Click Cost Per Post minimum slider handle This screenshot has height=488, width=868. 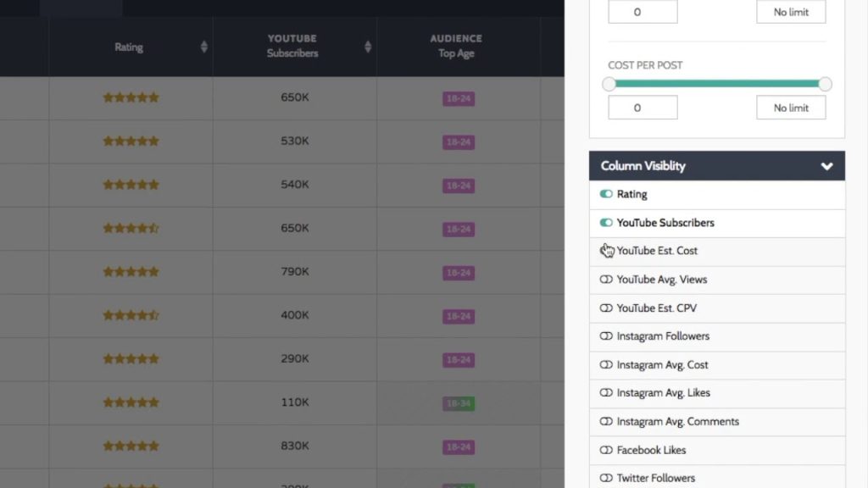(x=609, y=84)
